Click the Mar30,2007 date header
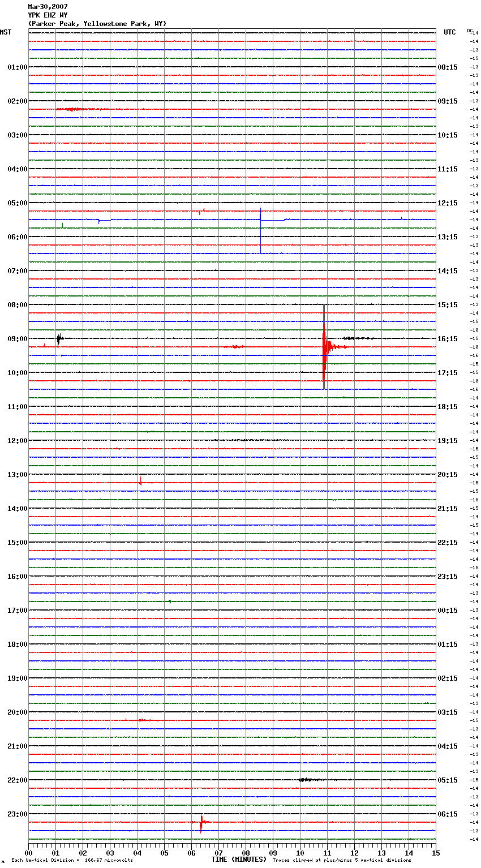This screenshot has width=481, height=868. [48, 7]
